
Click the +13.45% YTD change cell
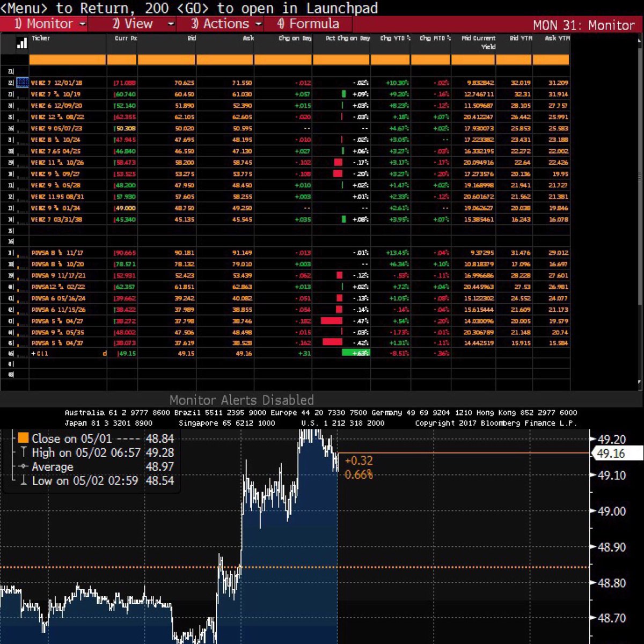[397, 253]
